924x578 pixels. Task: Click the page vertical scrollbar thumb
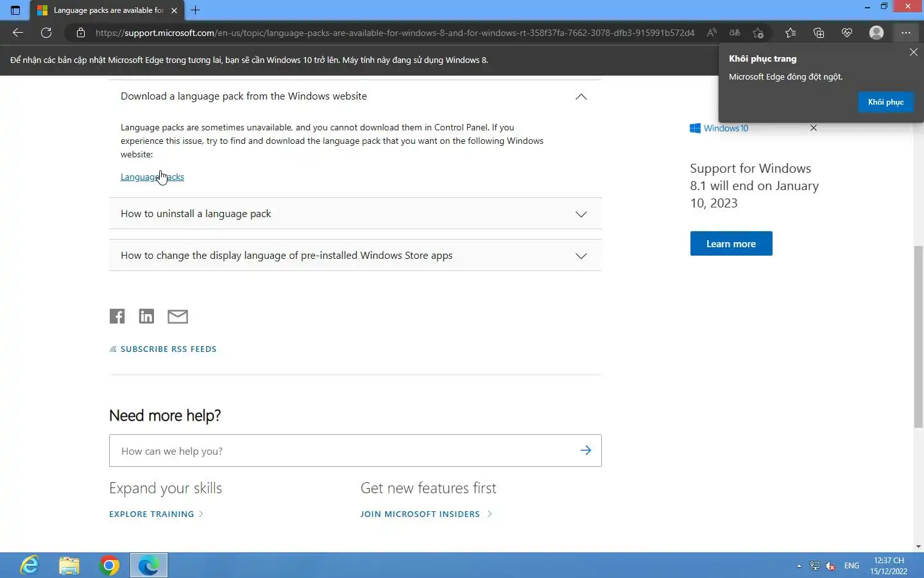click(918, 337)
